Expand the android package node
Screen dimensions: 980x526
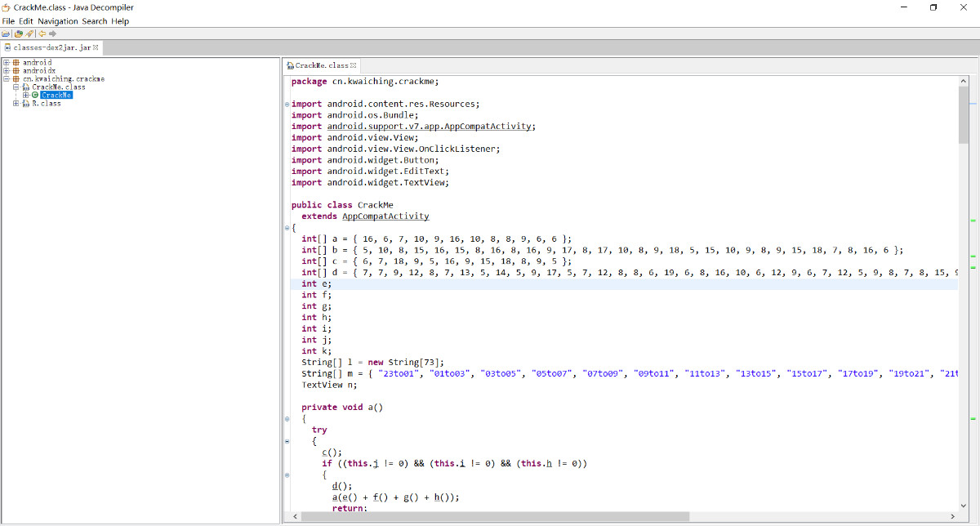(7, 62)
